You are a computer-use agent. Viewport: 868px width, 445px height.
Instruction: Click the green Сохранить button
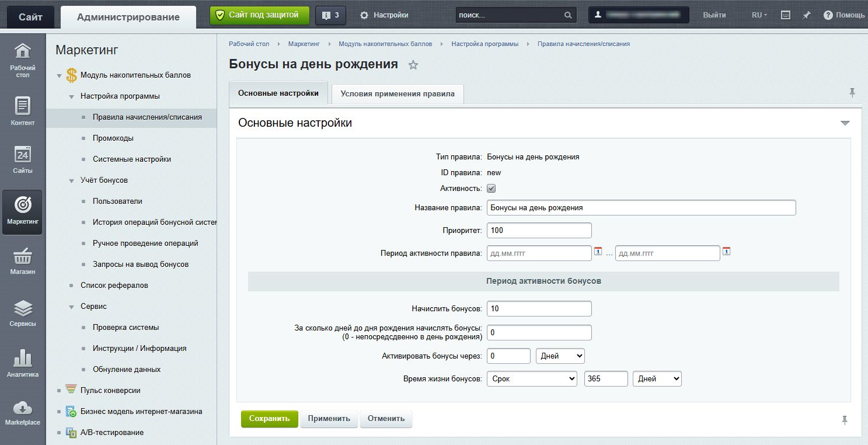pyautogui.click(x=270, y=419)
